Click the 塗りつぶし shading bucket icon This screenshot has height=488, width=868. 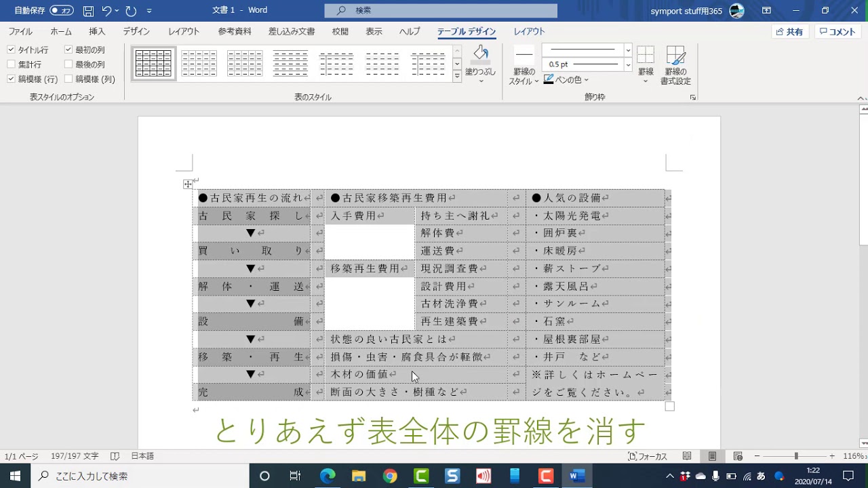pos(481,54)
